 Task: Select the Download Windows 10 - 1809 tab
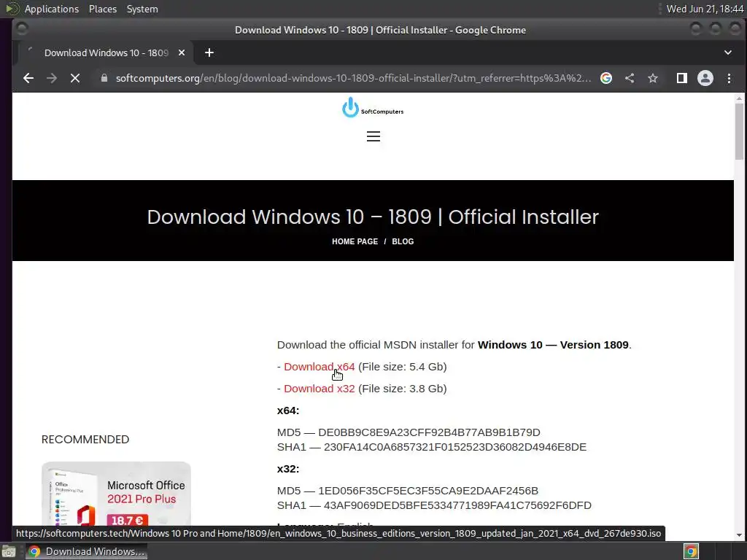click(106, 52)
